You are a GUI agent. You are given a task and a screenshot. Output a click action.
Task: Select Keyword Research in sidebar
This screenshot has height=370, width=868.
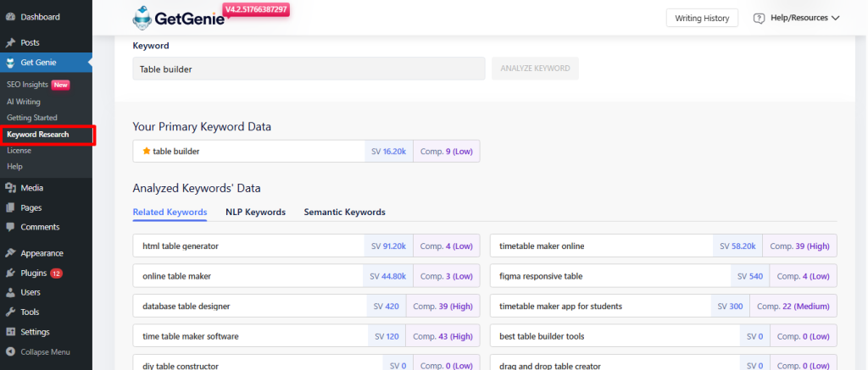[38, 135]
